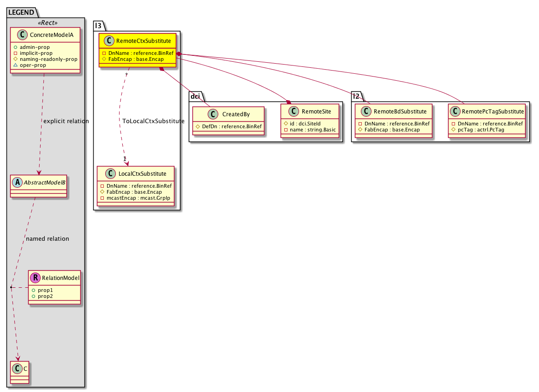Select the l3 package tab
Viewport: 539px width, 392px height.
(99, 26)
